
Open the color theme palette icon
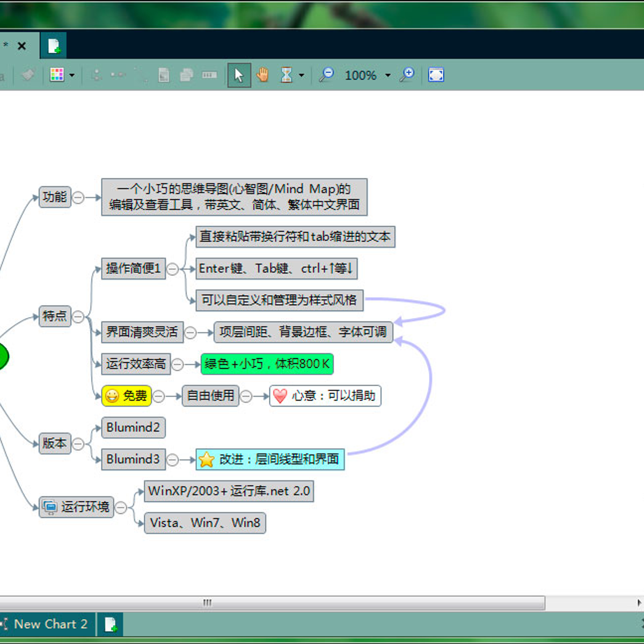click(57, 75)
